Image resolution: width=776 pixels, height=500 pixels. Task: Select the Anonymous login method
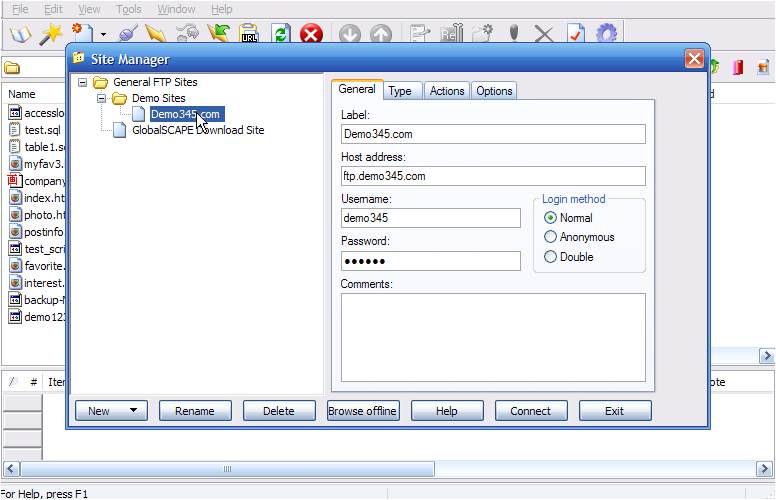click(550, 237)
